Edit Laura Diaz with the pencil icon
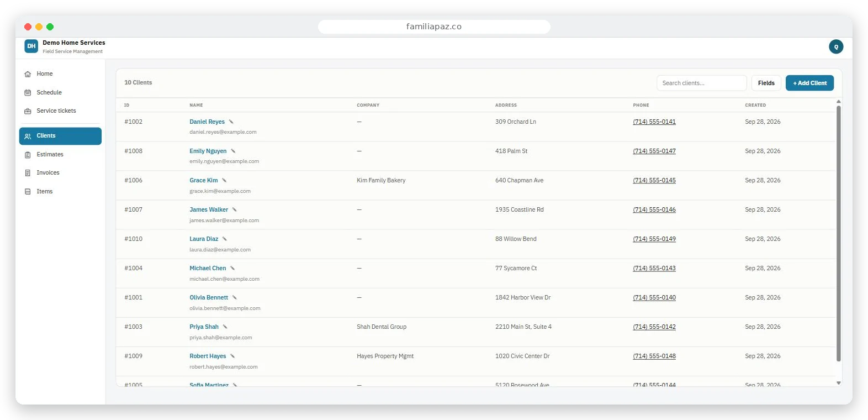The height and width of the screenshot is (420, 868). (x=225, y=239)
